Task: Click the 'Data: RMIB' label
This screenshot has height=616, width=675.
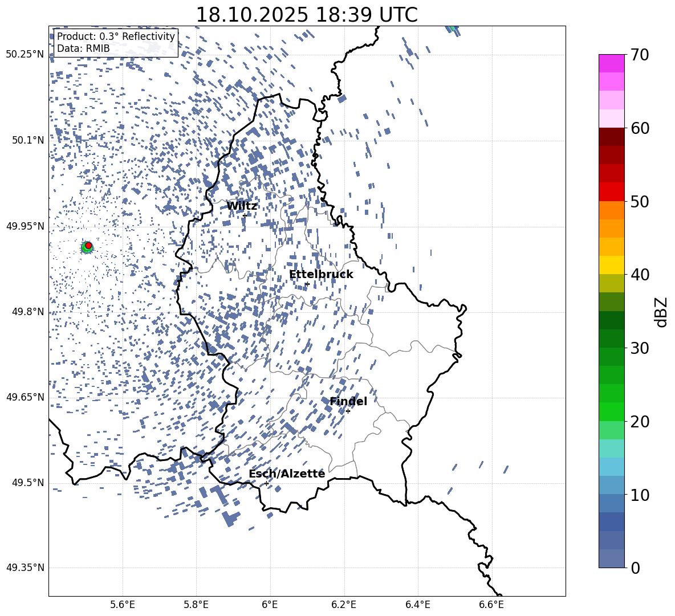Action: pyautogui.click(x=83, y=48)
